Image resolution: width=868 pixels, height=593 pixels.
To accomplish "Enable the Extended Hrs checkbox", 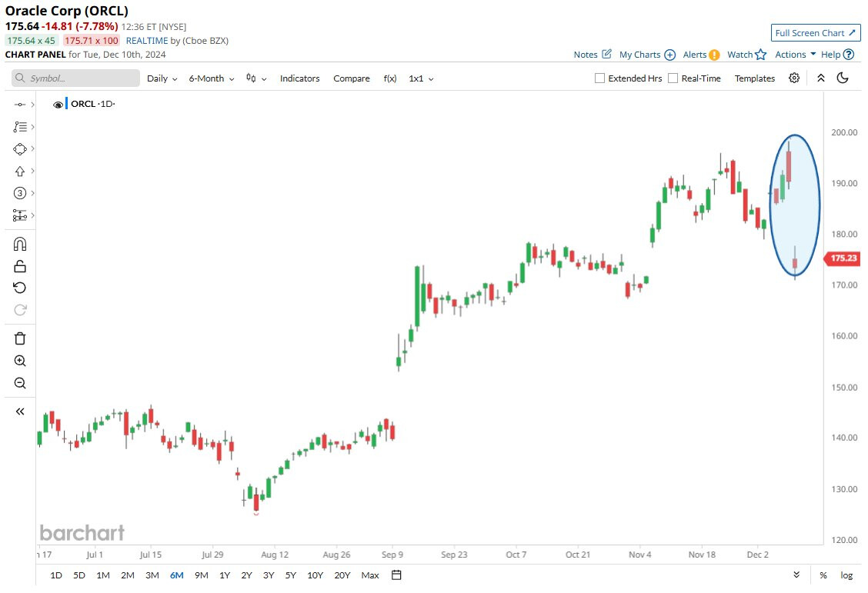I will click(x=600, y=78).
